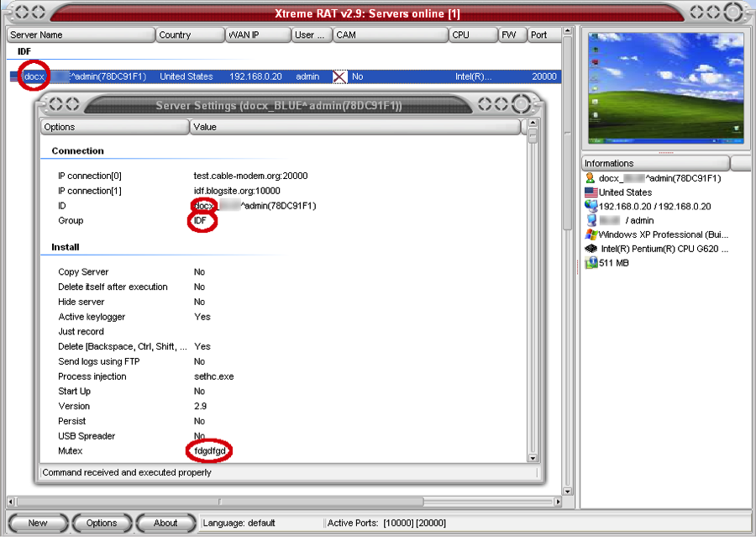Click the Process injection row
The width and height of the screenshot is (756, 537).
(285, 376)
